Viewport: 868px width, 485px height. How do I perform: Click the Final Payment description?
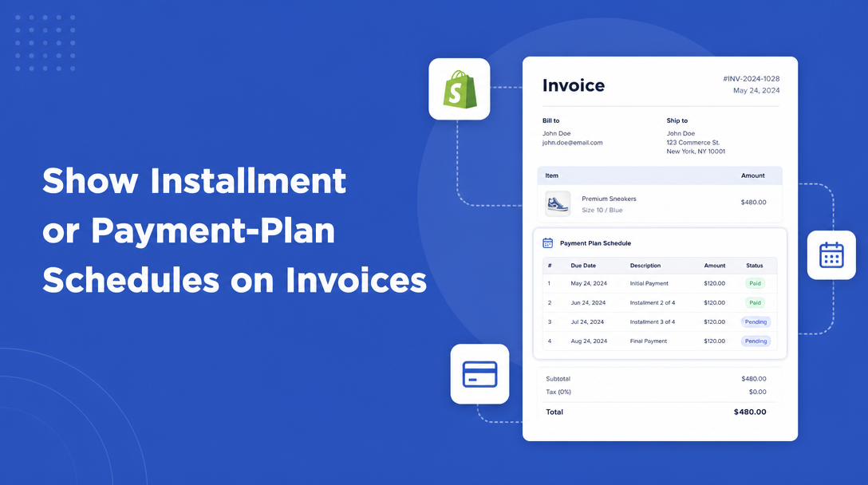tap(649, 341)
